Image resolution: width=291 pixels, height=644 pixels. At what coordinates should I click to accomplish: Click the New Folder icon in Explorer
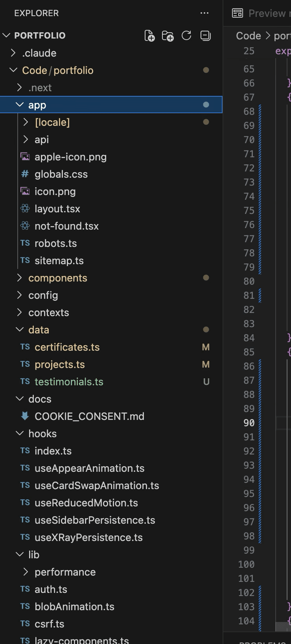[168, 36]
